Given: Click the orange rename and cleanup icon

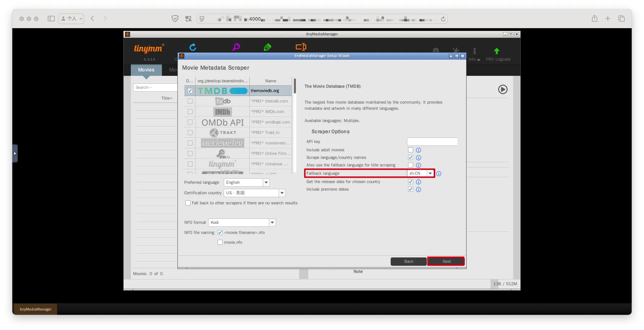Looking at the screenshot, I should [301, 47].
